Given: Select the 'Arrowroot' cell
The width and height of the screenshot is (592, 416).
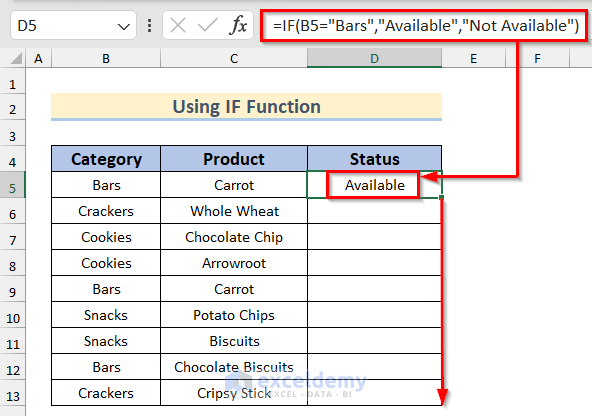Looking at the screenshot, I should pyautogui.click(x=234, y=263).
